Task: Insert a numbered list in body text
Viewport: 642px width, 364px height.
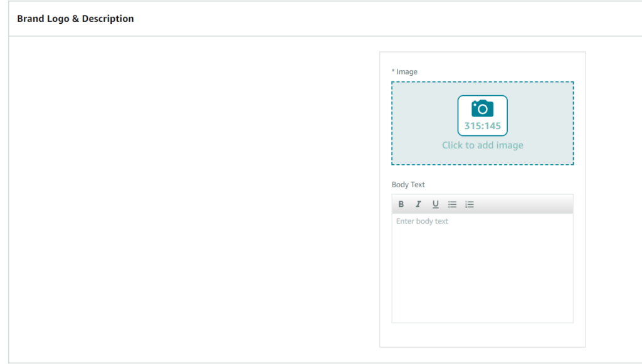Action: (x=470, y=204)
